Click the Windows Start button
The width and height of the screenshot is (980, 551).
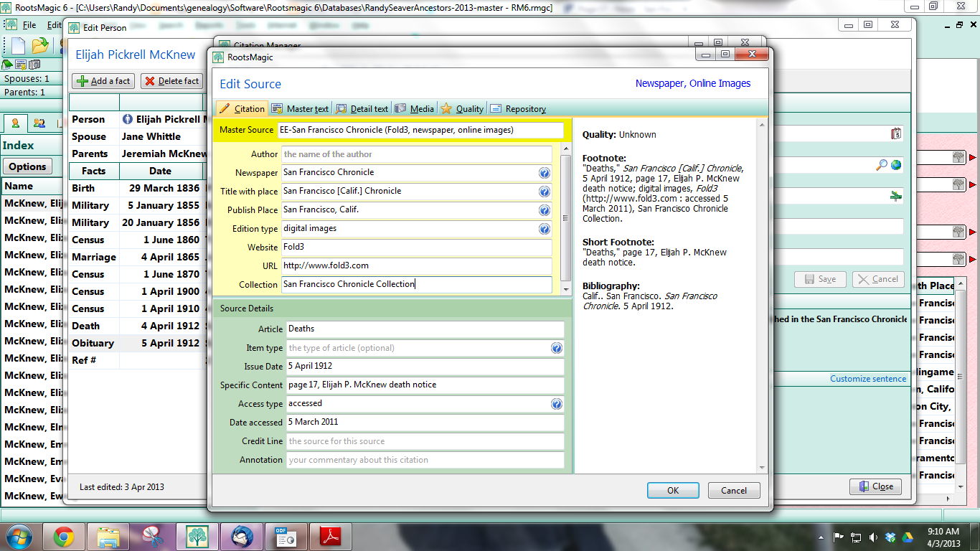tap(18, 536)
